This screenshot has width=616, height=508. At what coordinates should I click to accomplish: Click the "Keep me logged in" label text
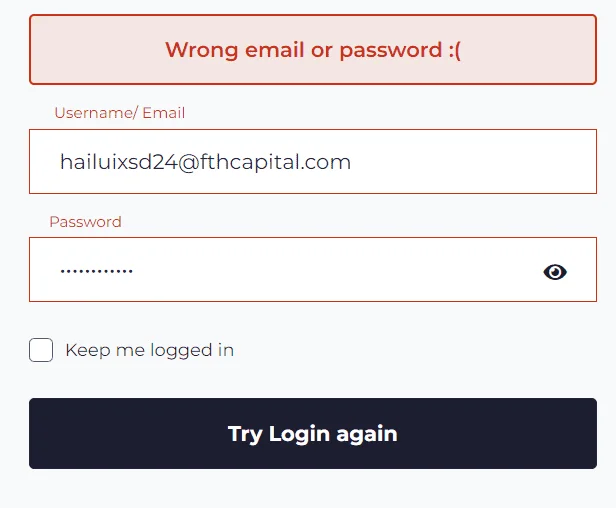point(150,350)
